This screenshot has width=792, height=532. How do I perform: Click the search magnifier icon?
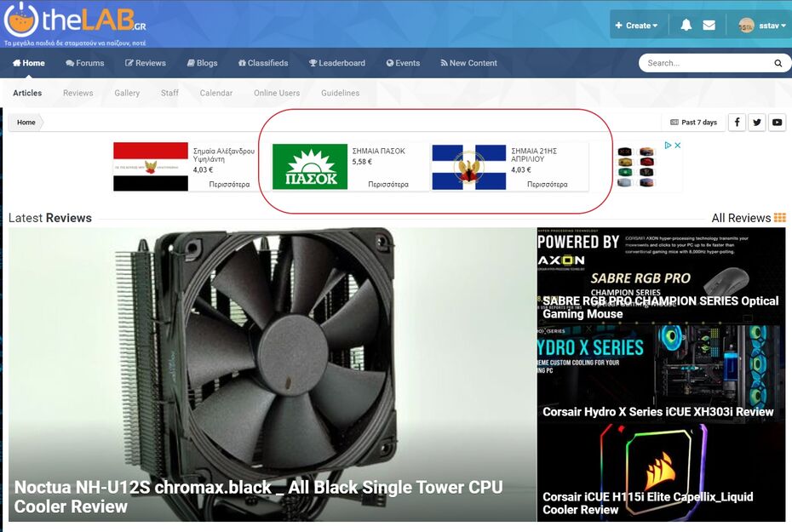(778, 63)
